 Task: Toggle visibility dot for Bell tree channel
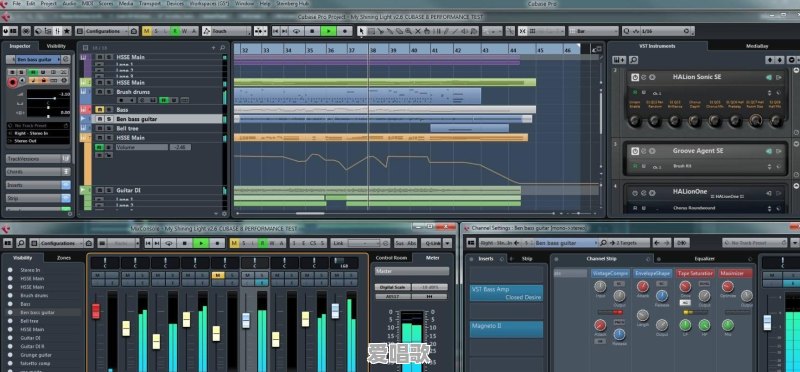pos(10,321)
